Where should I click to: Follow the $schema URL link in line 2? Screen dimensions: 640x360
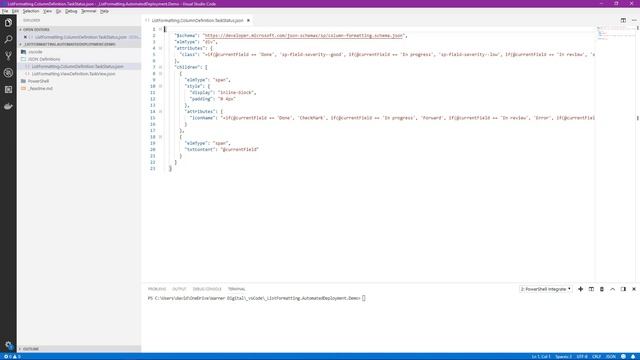pyautogui.click(x=304, y=36)
